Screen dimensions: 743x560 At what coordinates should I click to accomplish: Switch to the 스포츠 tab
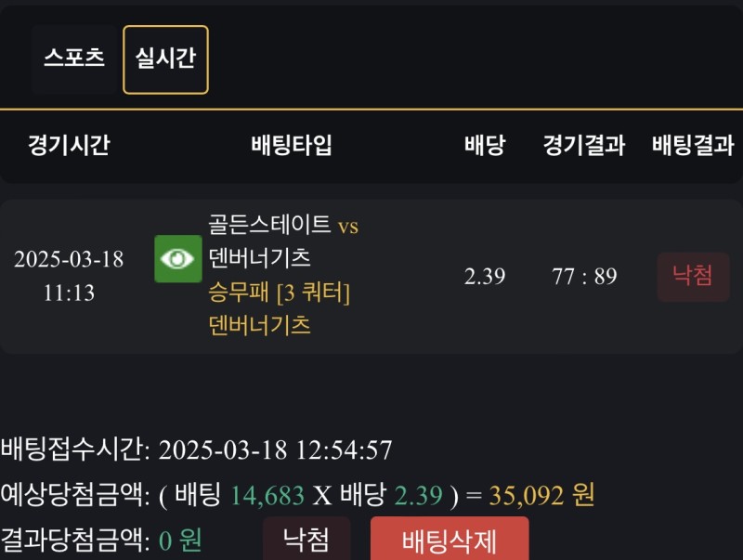tap(74, 58)
